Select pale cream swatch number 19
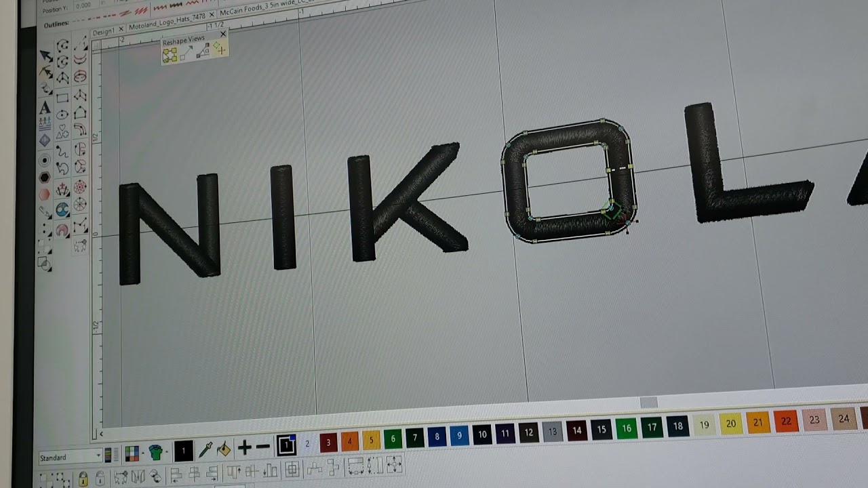The image size is (868, 488). click(705, 425)
